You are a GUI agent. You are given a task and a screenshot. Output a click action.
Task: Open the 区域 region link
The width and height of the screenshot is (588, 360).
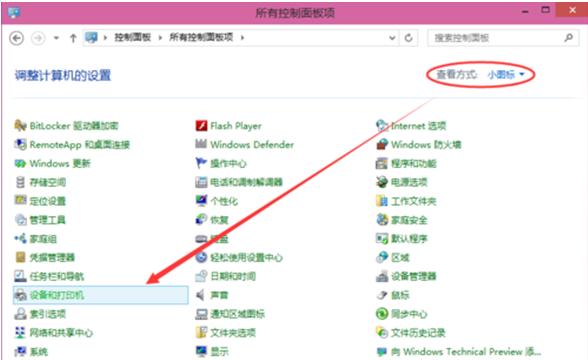click(x=400, y=257)
